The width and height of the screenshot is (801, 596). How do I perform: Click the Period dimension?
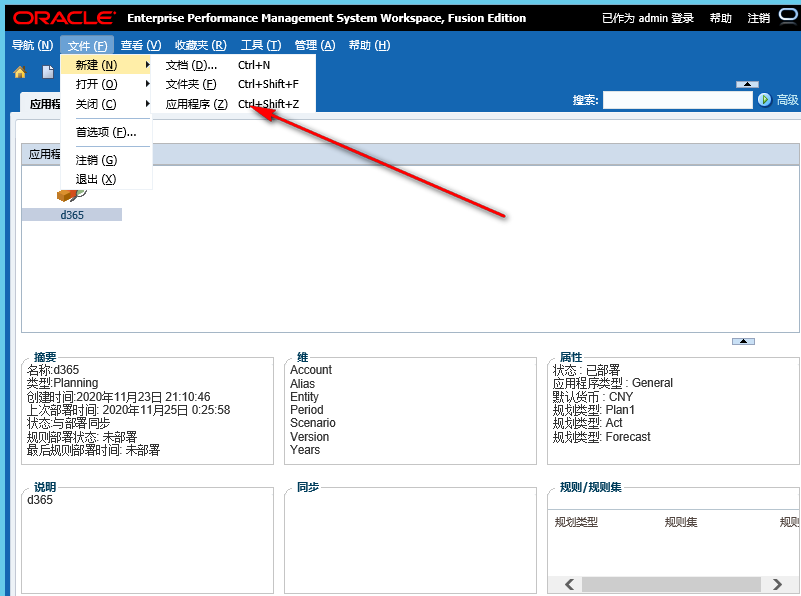click(x=307, y=410)
